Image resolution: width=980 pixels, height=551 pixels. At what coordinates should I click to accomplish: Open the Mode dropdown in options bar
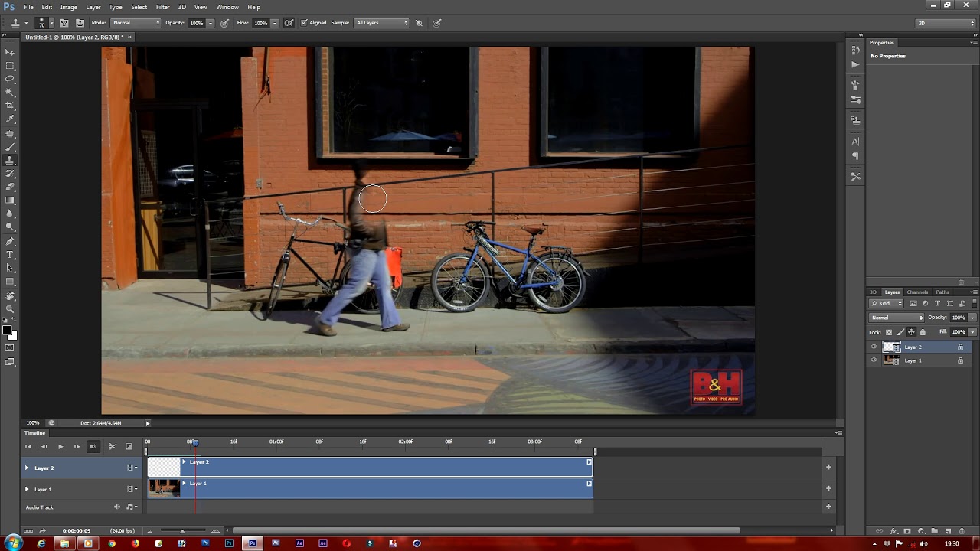coord(136,23)
